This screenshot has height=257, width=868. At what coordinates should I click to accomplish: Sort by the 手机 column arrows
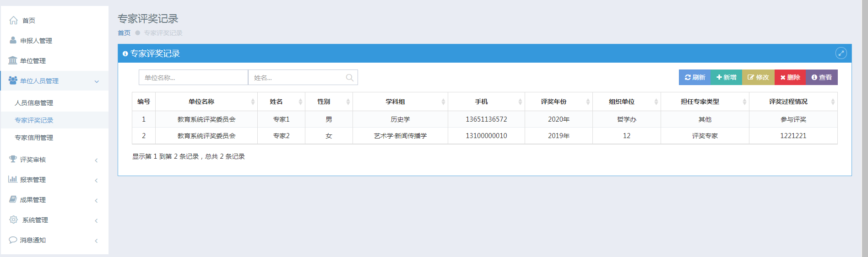[520, 102]
